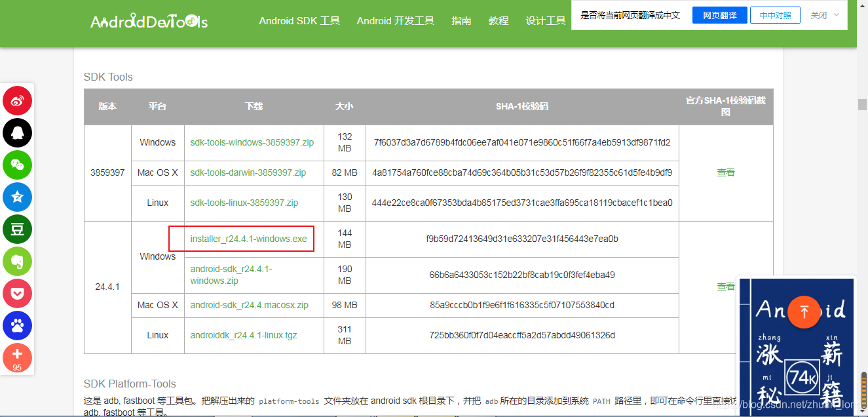Viewport: 868px width, 417px height.
Task: Click version cell 3859397
Action: tap(107, 172)
